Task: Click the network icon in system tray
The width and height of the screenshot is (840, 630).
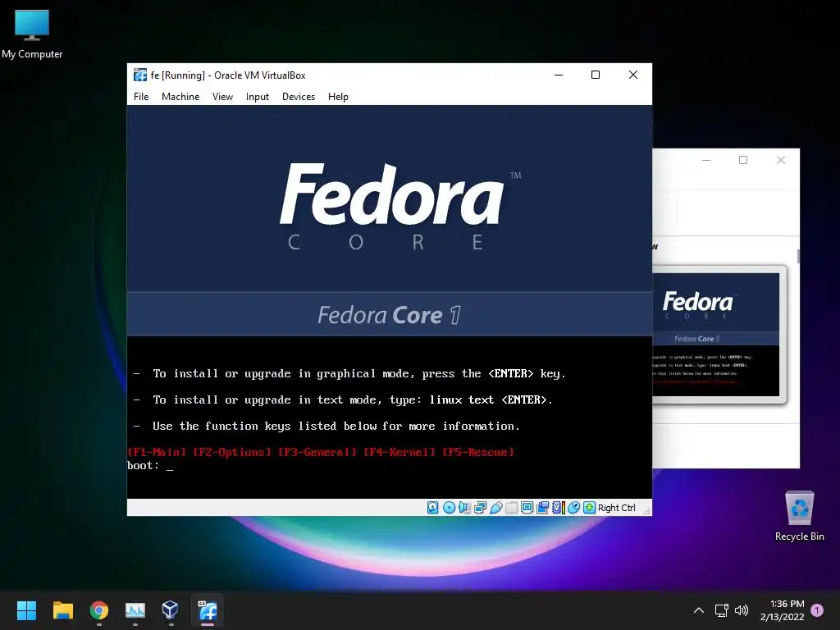Action: [721, 610]
